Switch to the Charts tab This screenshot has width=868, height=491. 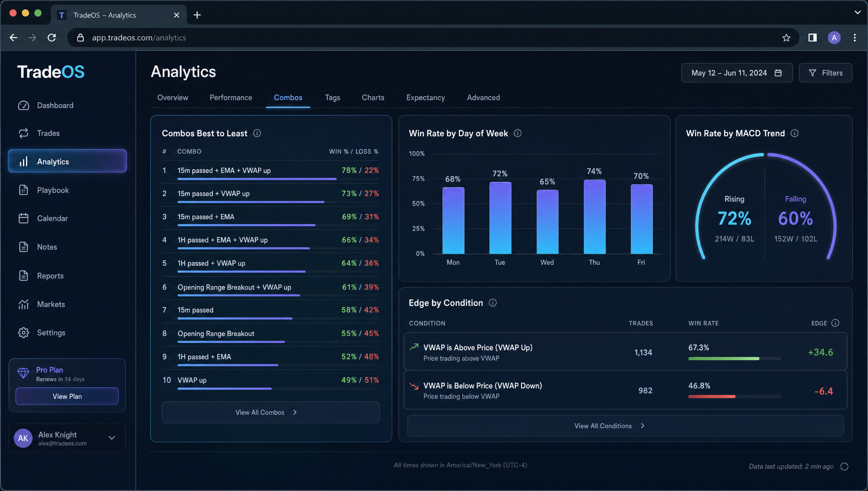coord(373,98)
